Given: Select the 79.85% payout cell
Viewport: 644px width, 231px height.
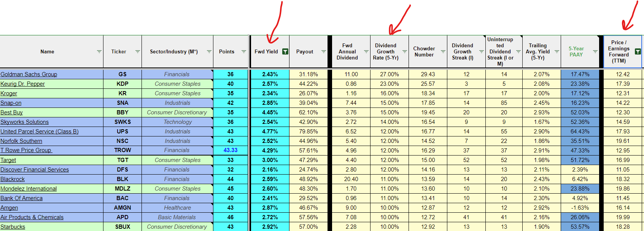Looking at the screenshot, I should tap(308, 132).
